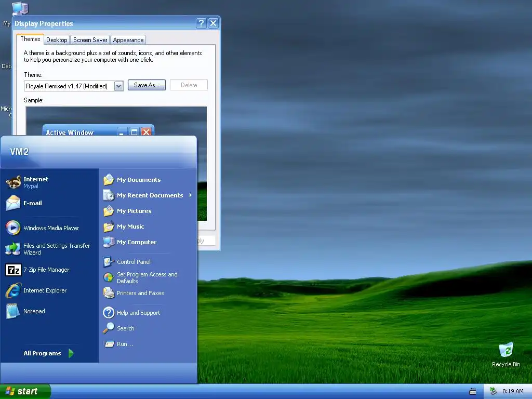Click the on-screen keyboard taskbar icon

(x=472, y=392)
